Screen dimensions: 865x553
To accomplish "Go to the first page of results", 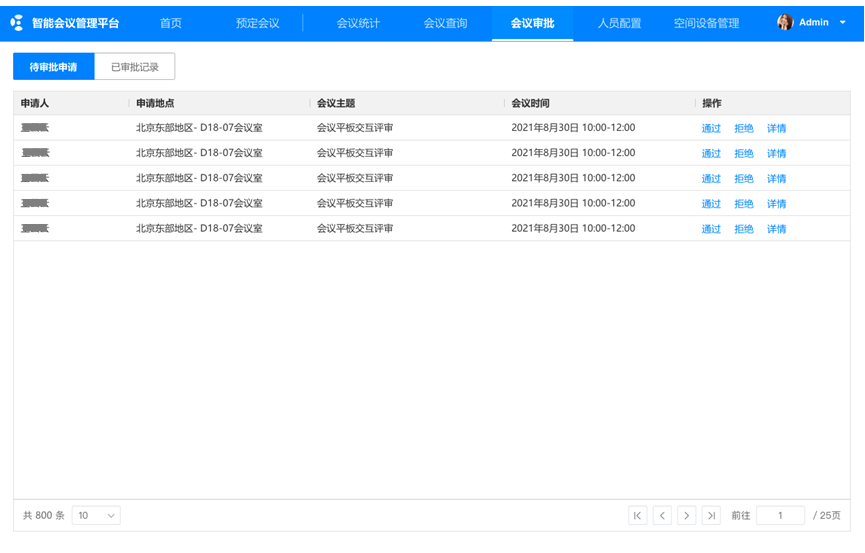I will [x=637, y=516].
